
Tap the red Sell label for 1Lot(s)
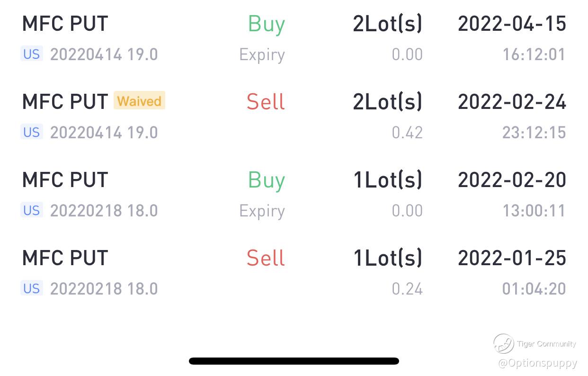[266, 258]
